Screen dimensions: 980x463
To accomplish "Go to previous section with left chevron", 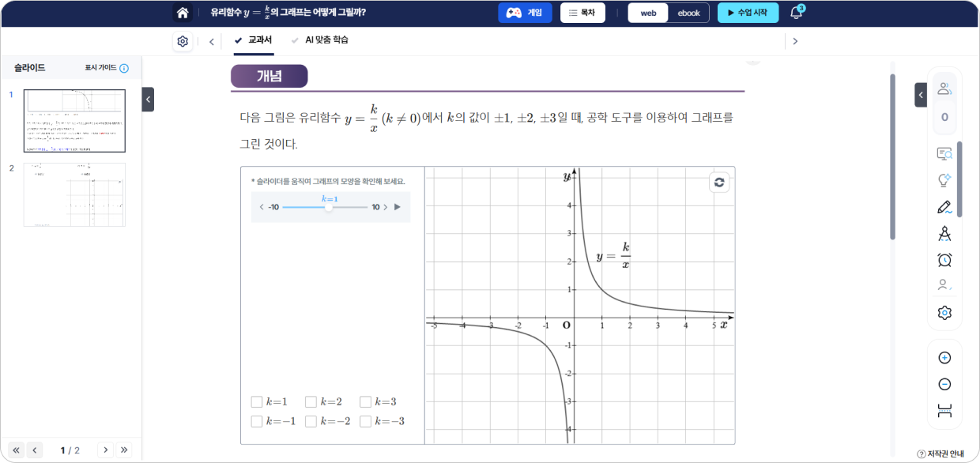I will pyautogui.click(x=211, y=42).
